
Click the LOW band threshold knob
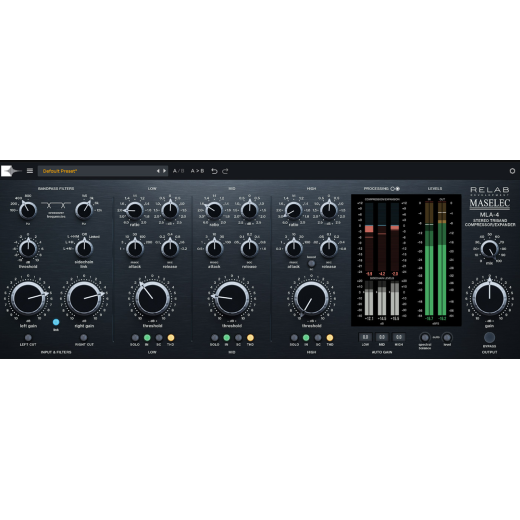point(152,298)
